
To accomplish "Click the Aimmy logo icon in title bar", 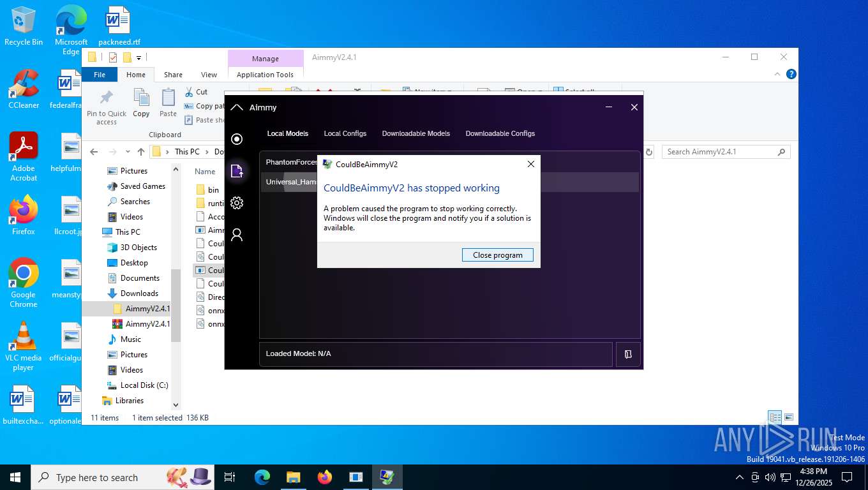I will coord(237,107).
